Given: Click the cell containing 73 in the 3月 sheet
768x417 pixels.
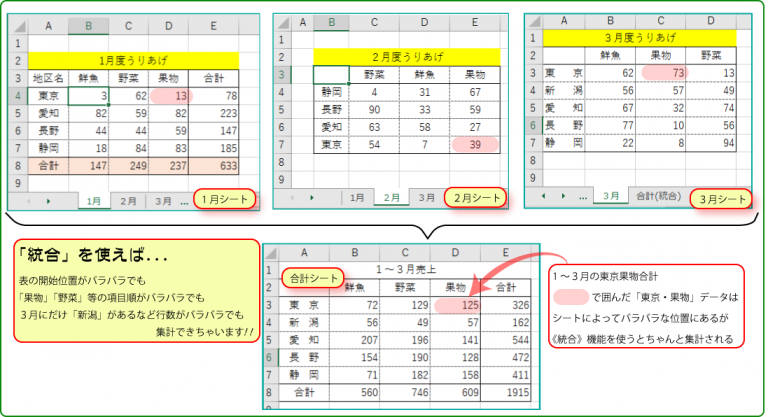Looking at the screenshot, I should pyautogui.click(x=661, y=73).
